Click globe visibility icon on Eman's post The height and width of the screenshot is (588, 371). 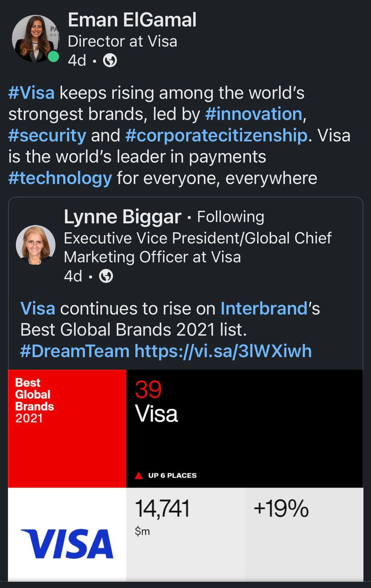[110, 60]
